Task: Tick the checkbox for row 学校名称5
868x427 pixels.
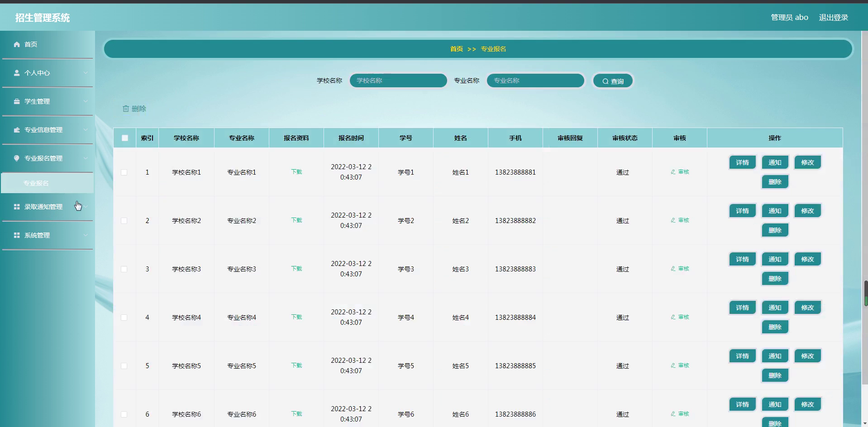Action: pyautogui.click(x=124, y=366)
